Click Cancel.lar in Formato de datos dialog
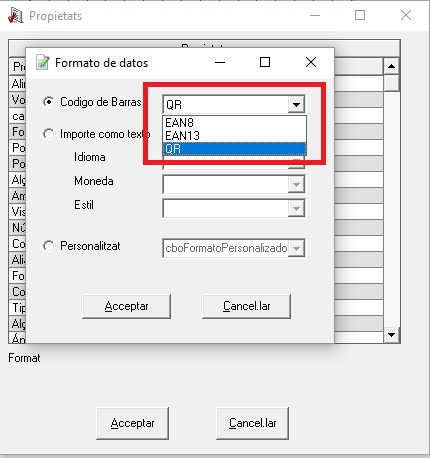430x458 pixels. pos(246,306)
